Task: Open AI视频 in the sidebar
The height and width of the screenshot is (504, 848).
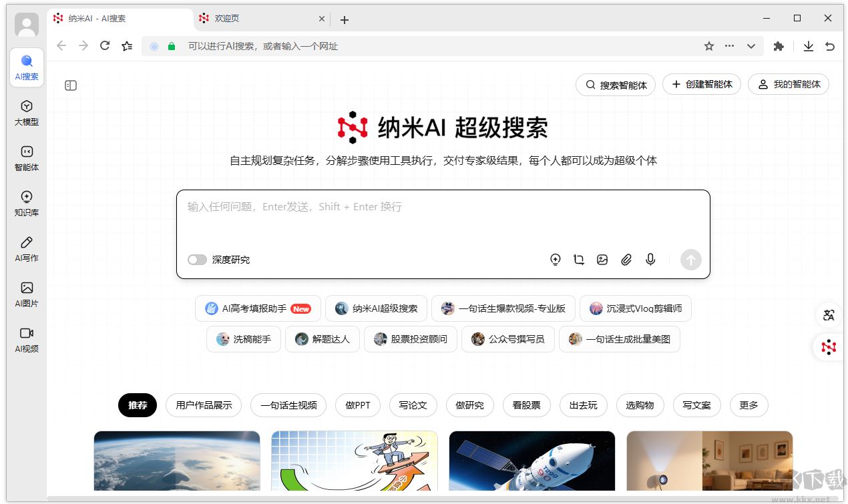Action: tap(27, 339)
